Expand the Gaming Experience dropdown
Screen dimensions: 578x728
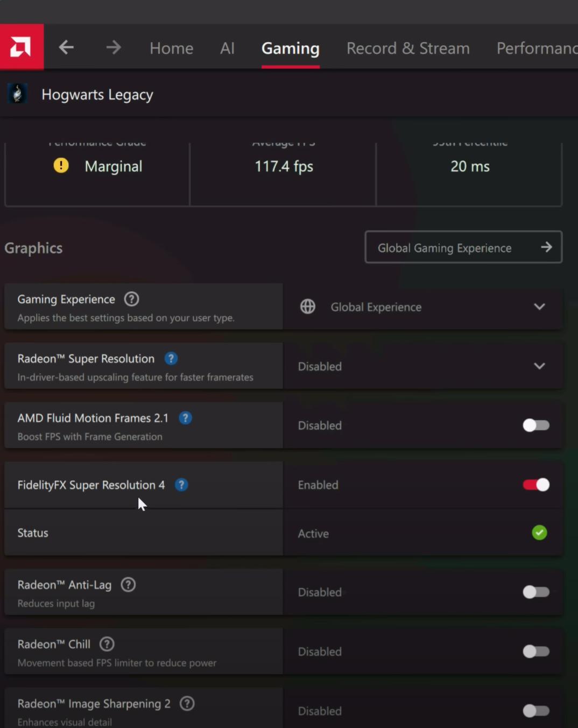[x=539, y=307]
